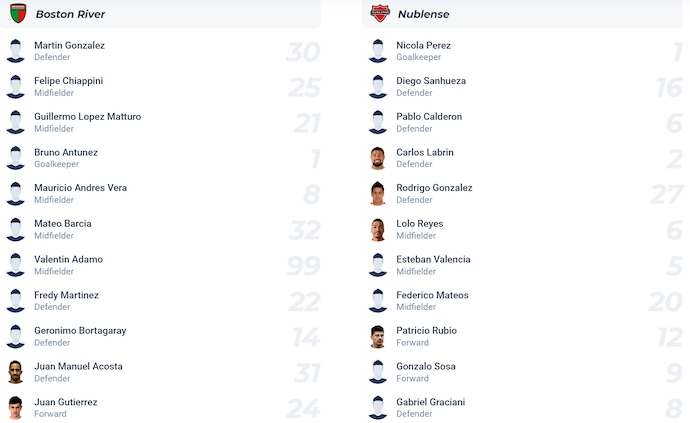
Task: Click Federico Mateos's shirt number 20
Action: pos(665,302)
